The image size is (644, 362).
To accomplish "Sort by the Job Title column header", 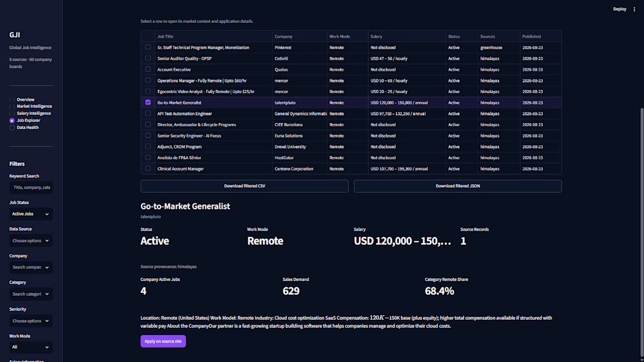I will pos(213,36).
